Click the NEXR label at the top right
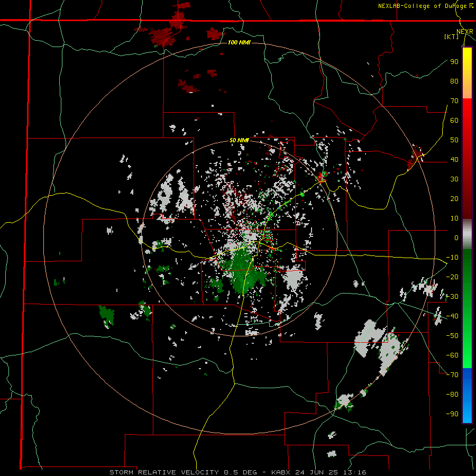 (465, 32)
